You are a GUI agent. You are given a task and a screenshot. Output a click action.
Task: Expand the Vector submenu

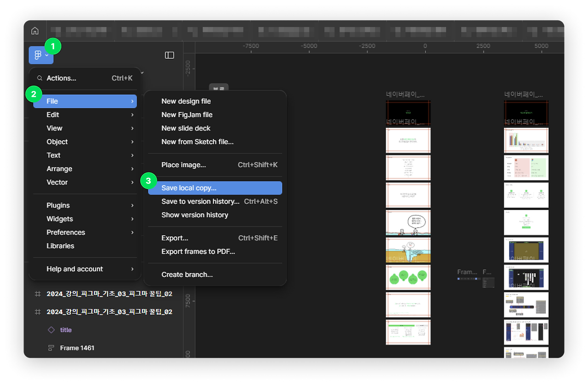click(x=85, y=182)
